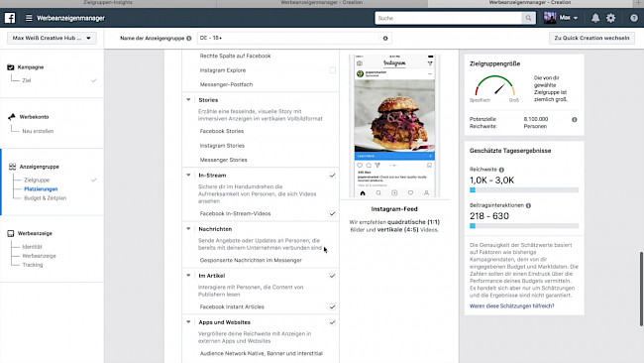Select Neu erstellen under Werbekonto
Image resolution: width=644 pixels, height=363 pixels.
(38, 131)
